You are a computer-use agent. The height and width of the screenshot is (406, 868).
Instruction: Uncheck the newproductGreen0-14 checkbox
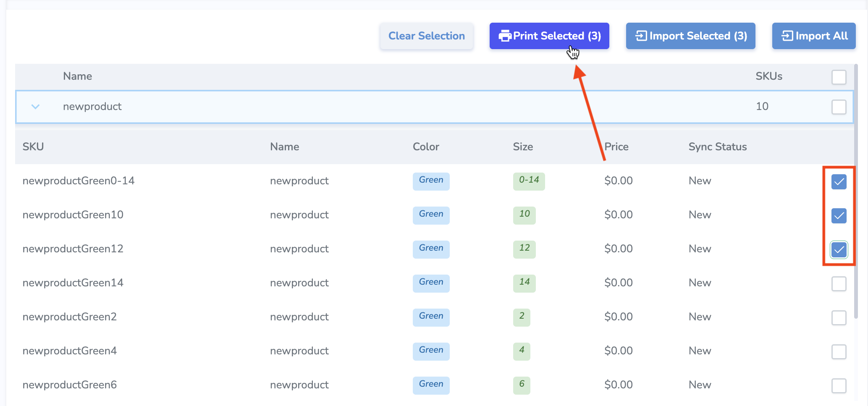[839, 182]
